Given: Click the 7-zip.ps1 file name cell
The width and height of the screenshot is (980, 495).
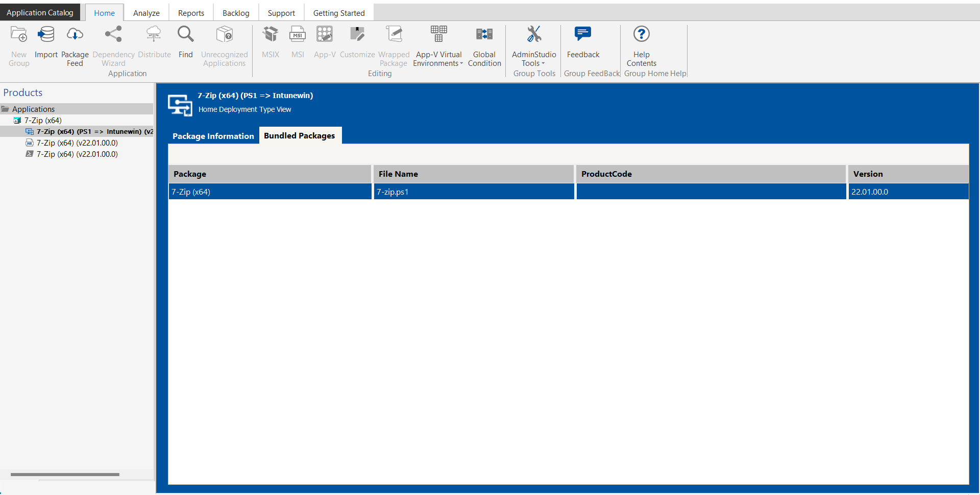Looking at the screenshot, I should coord(474,192).
